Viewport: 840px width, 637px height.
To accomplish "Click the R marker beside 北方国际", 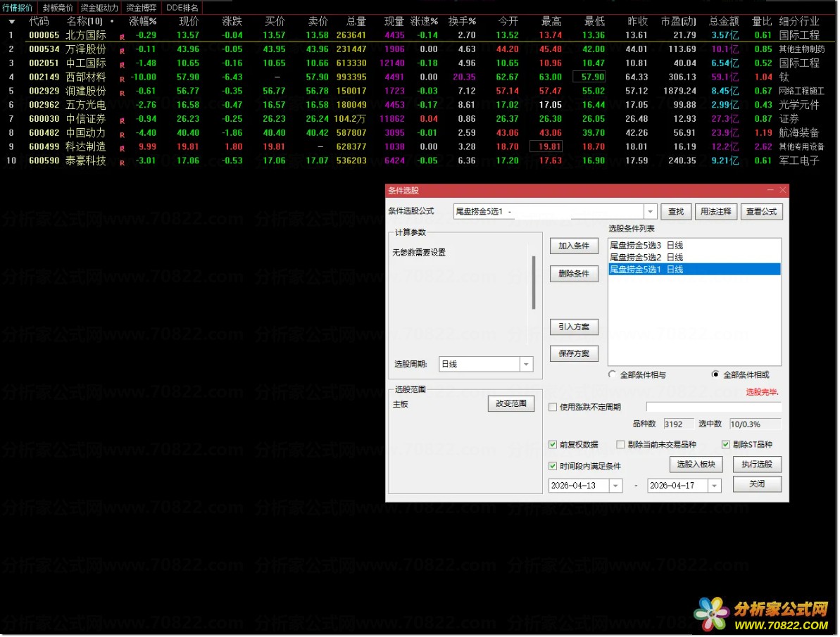I will click(122, 37).
